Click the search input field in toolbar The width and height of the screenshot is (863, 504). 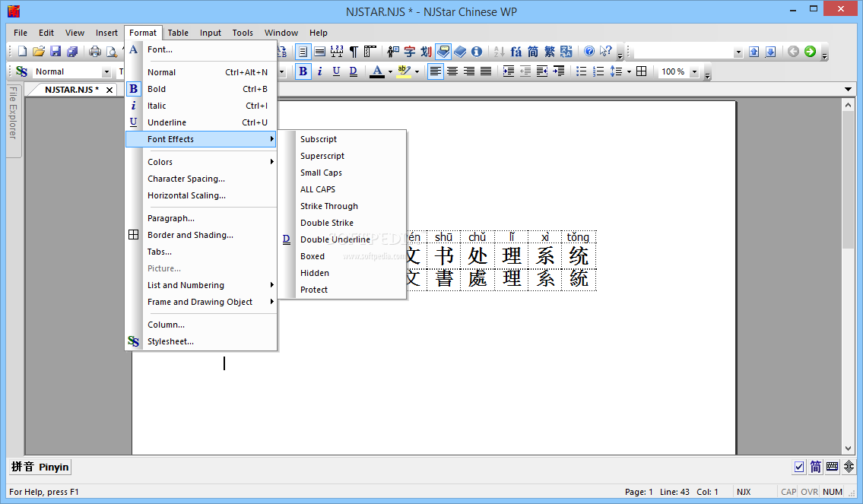point(684,52)
